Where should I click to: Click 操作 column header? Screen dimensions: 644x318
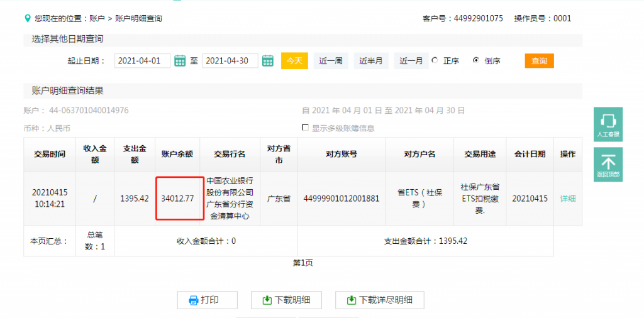pyautogui.click(x=568, y=154)
